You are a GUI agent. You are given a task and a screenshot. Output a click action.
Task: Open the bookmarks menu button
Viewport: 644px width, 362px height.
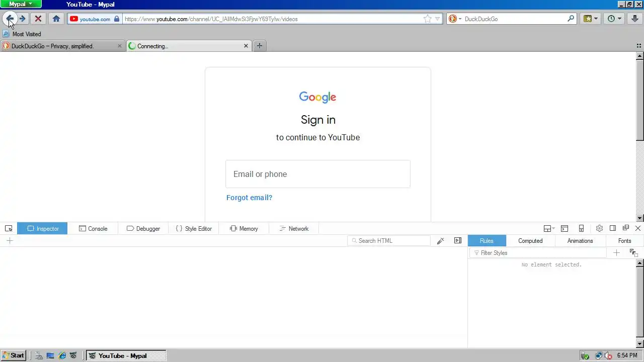coord(591,19)
